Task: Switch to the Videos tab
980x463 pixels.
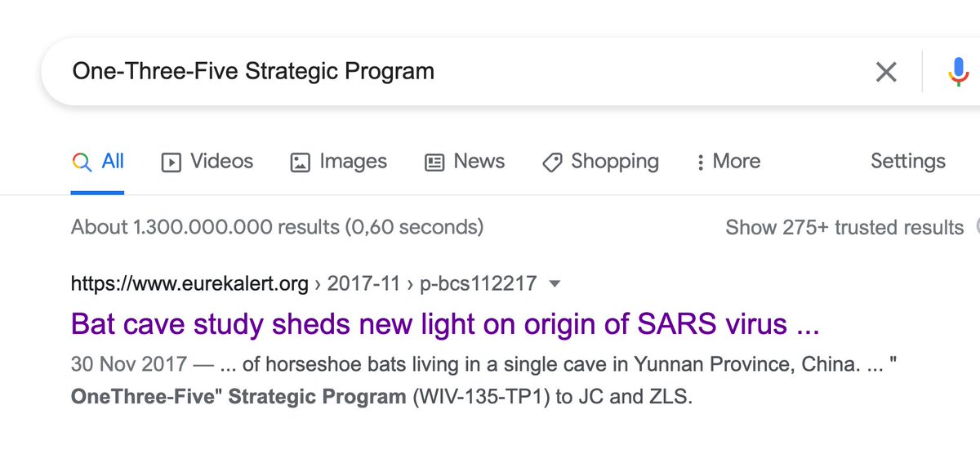Action: (221, 162)
